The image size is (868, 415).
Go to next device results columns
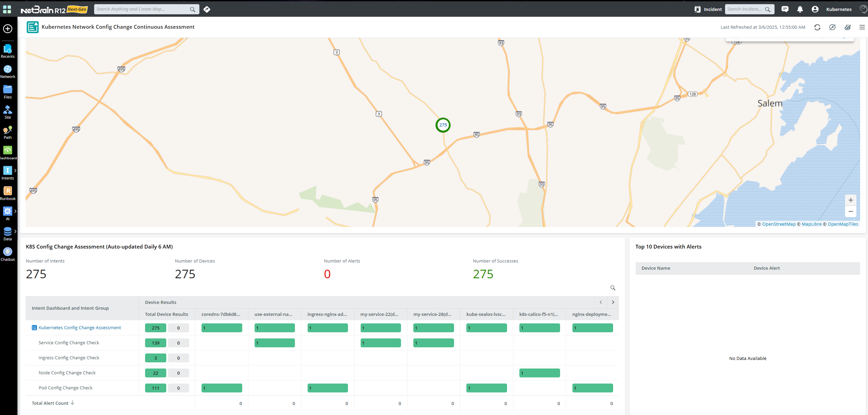pyautogui.click(x=613, y=302)
